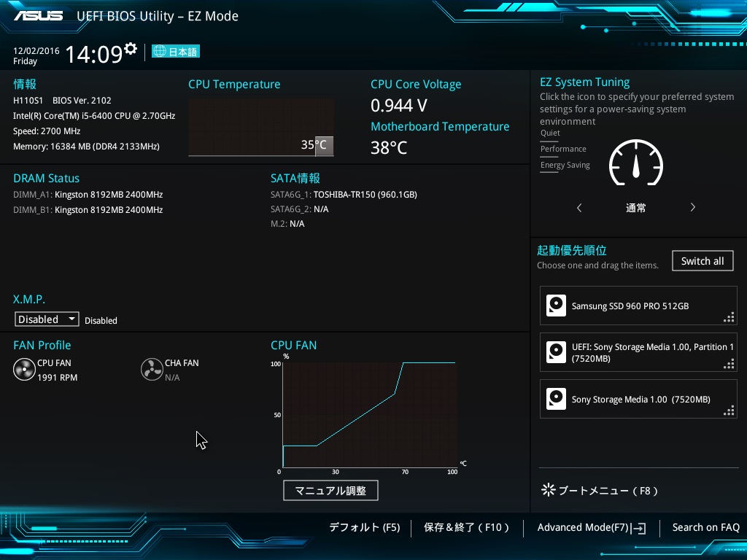Click the globe language icon
Image resolution: width=747 pixels, height=560 pixels.
pos(159,51)
